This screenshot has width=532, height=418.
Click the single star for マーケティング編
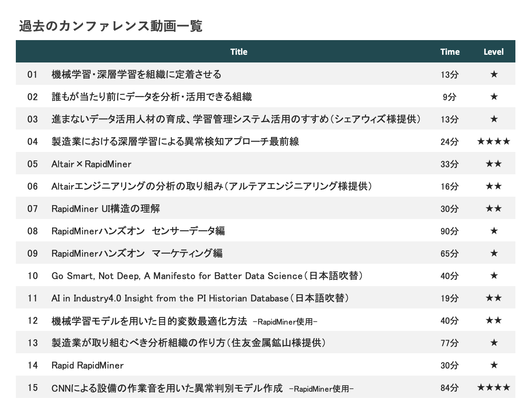494,253
